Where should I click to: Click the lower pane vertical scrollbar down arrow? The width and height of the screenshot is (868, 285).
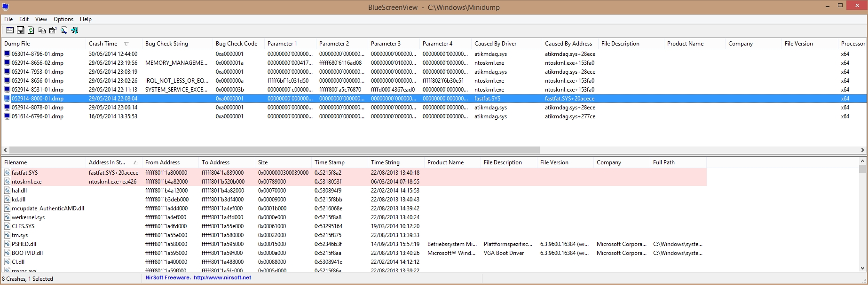[x=862, y=268]
